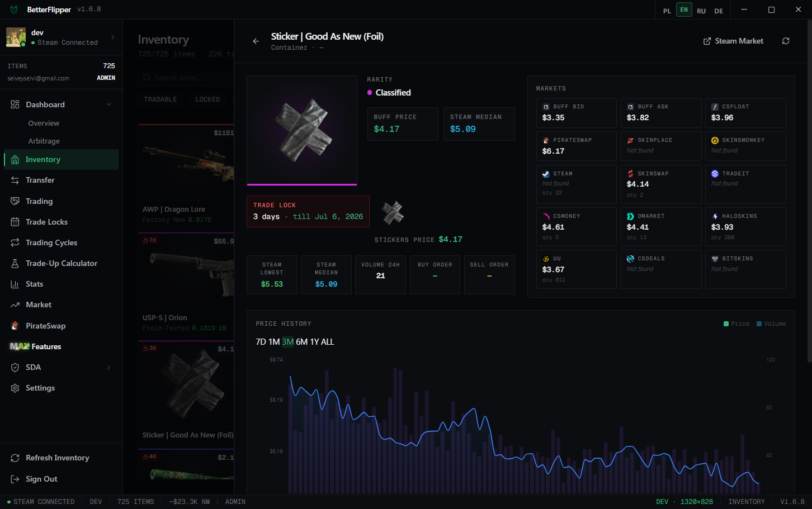Expand the SDA submenu chevron
Screen dimensions: 812x509
coord(109,367)
